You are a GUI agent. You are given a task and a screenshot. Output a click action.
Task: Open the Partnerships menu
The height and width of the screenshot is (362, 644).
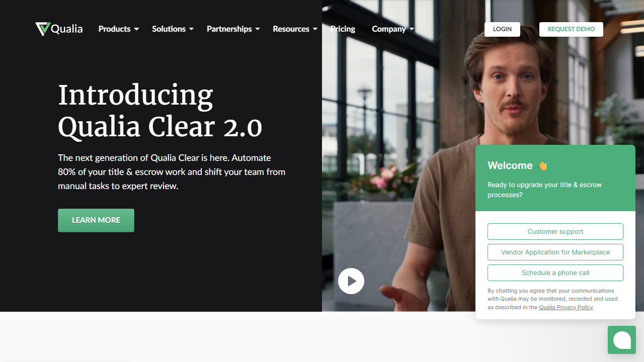229,29
